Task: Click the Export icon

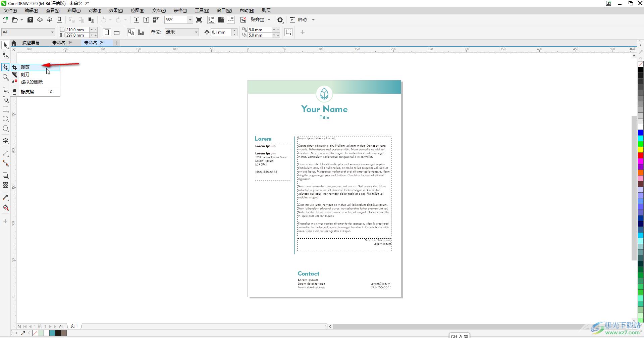Action: pyautogui.click(x=146, y=20)
